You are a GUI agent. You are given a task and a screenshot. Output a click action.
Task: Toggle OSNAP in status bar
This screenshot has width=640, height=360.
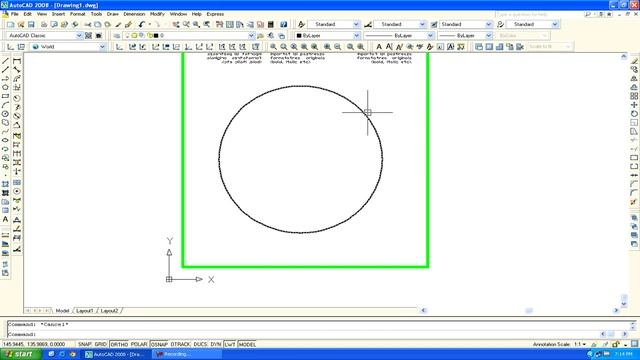point(159,344)
